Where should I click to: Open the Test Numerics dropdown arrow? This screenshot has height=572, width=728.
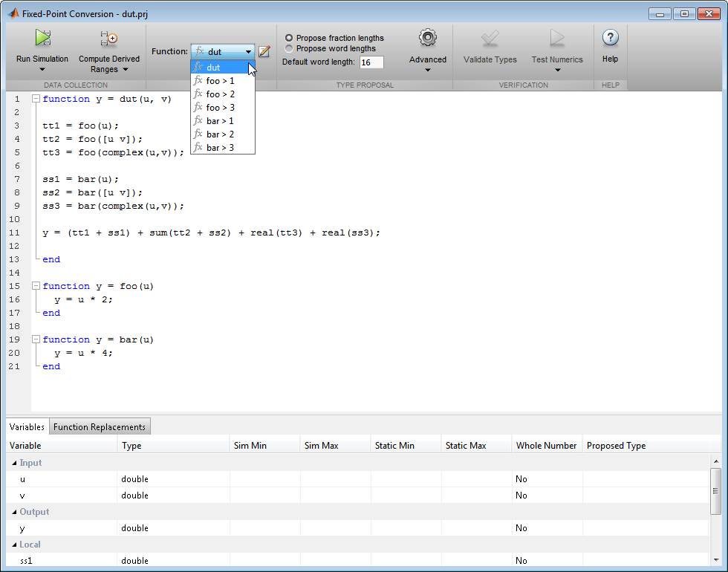557,70
